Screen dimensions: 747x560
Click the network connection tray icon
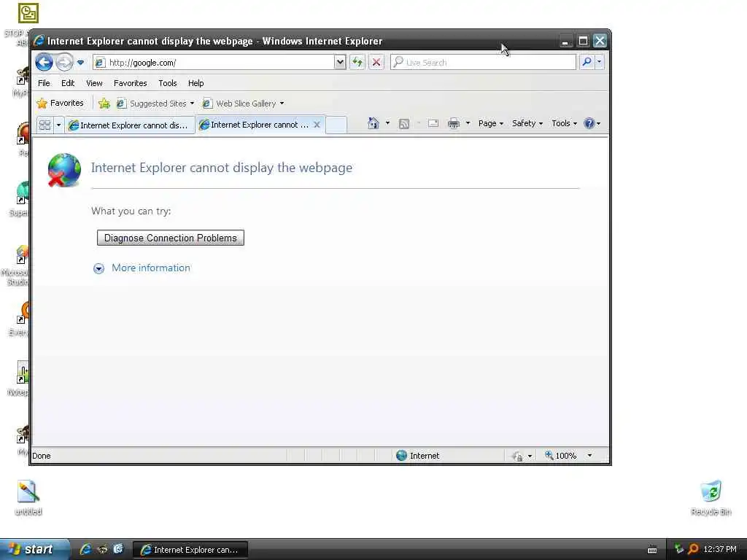click(679, 549)
